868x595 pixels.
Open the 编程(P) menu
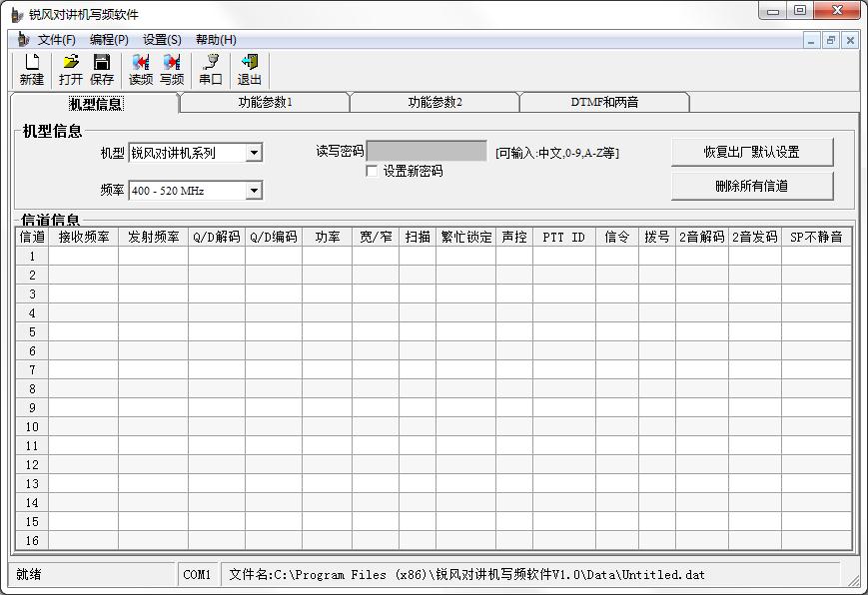pyautogui.click(x=109, y=40)
